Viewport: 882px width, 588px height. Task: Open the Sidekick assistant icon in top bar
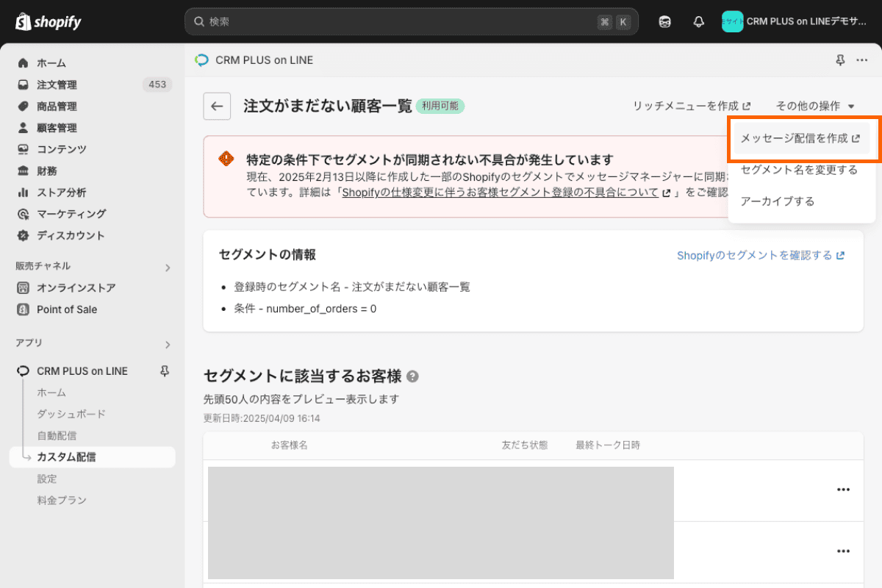[x=665, y=22]
